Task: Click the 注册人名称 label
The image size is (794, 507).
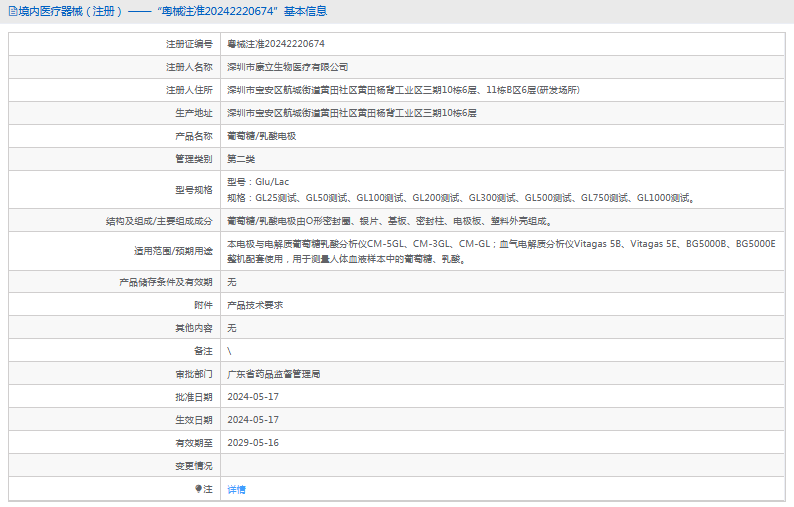Action: [189, 67]
